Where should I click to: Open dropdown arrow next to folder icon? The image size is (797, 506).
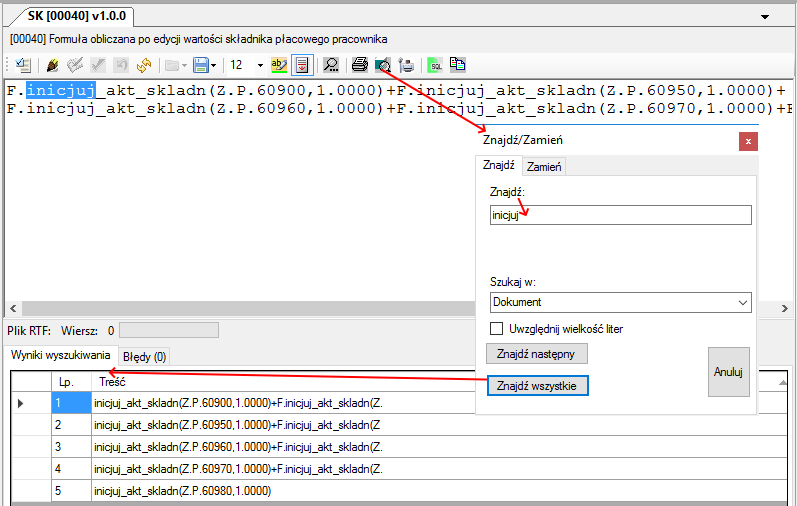coord(184,66)
